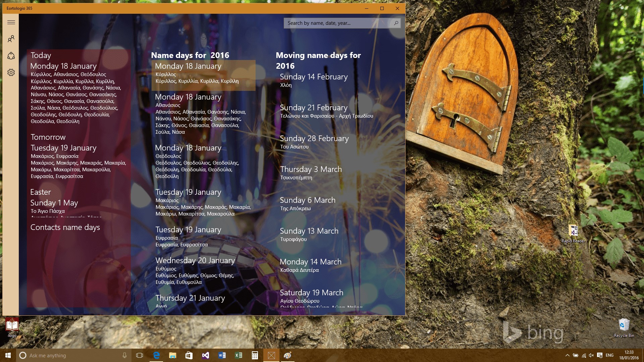Open Visual Studio from the taskbar
The width and height of the screenshot is (644, 362).
point(206,355)
